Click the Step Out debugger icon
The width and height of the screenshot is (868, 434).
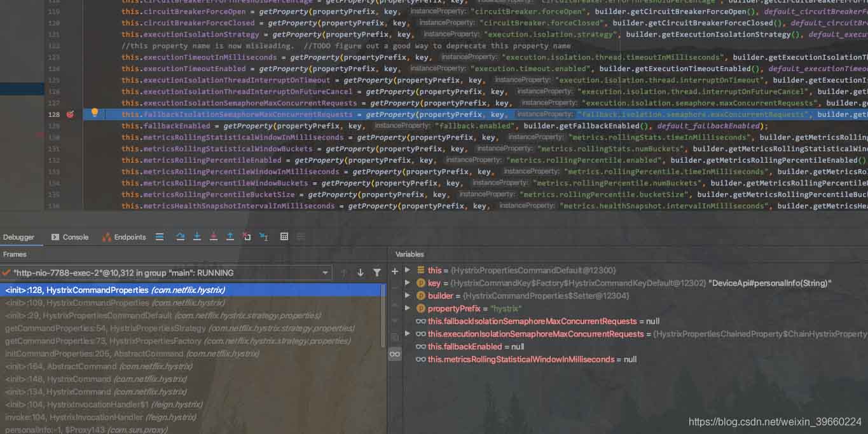pyautogui.click(x=230, y=236)
